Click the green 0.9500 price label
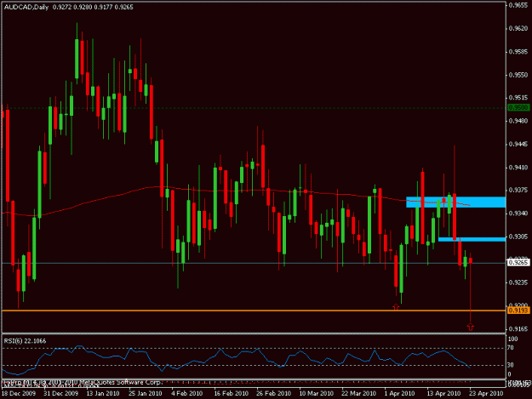Image resolution: width=532 pixels, height=399 pixels. click(x=518, y=107)
